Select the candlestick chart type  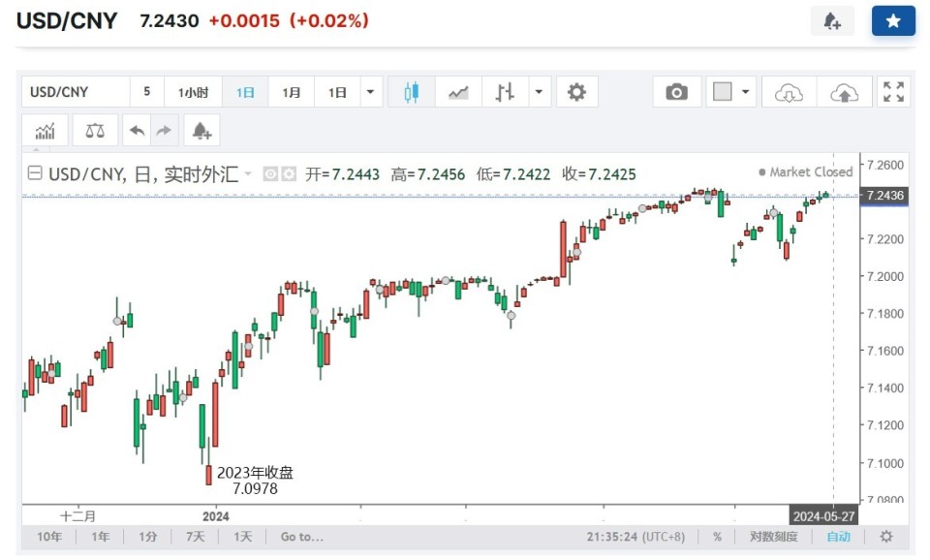(x=412, y=92)
